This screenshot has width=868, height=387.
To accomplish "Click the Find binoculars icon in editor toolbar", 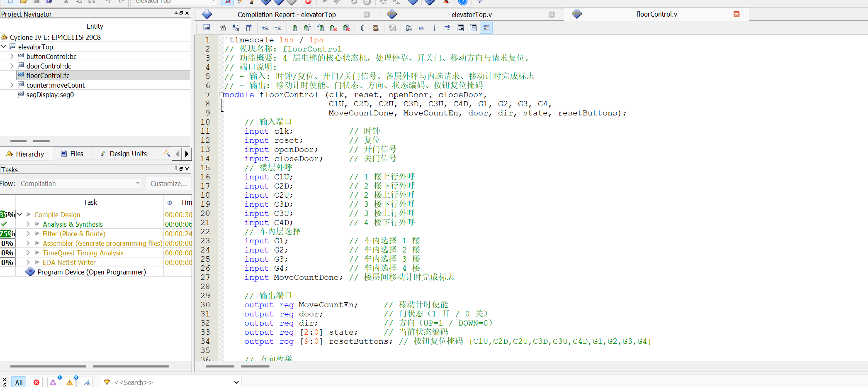I will 223,28.
